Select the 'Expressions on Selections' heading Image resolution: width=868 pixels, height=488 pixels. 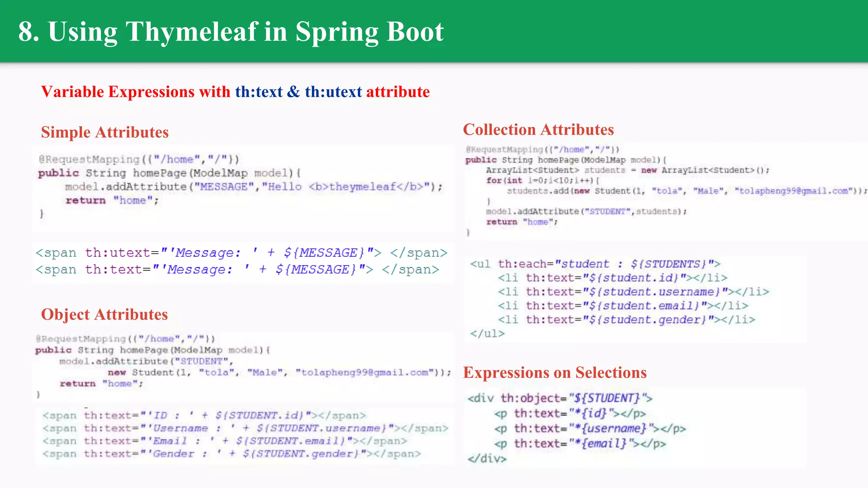tap(555, 373)
